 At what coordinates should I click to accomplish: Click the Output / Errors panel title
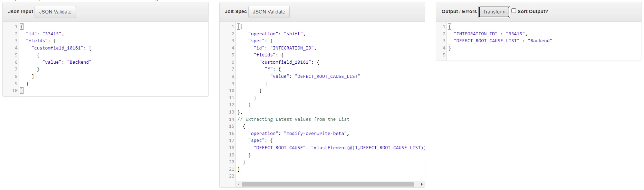coord(459,11)
